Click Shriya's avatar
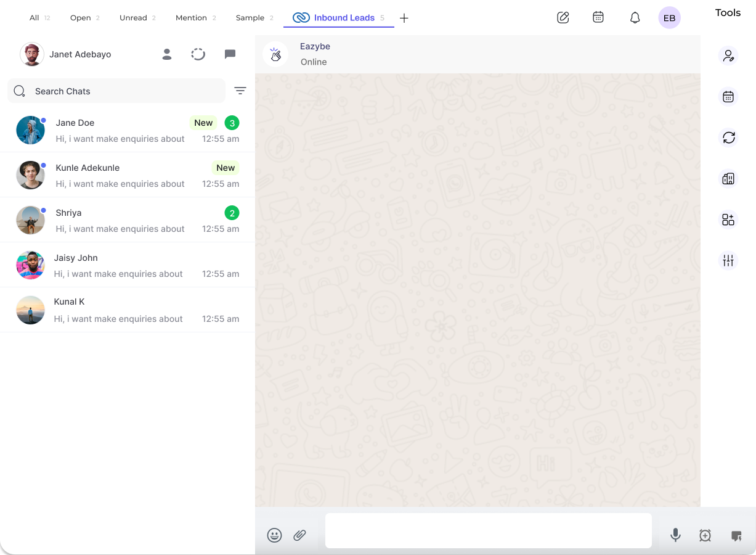 30,220
